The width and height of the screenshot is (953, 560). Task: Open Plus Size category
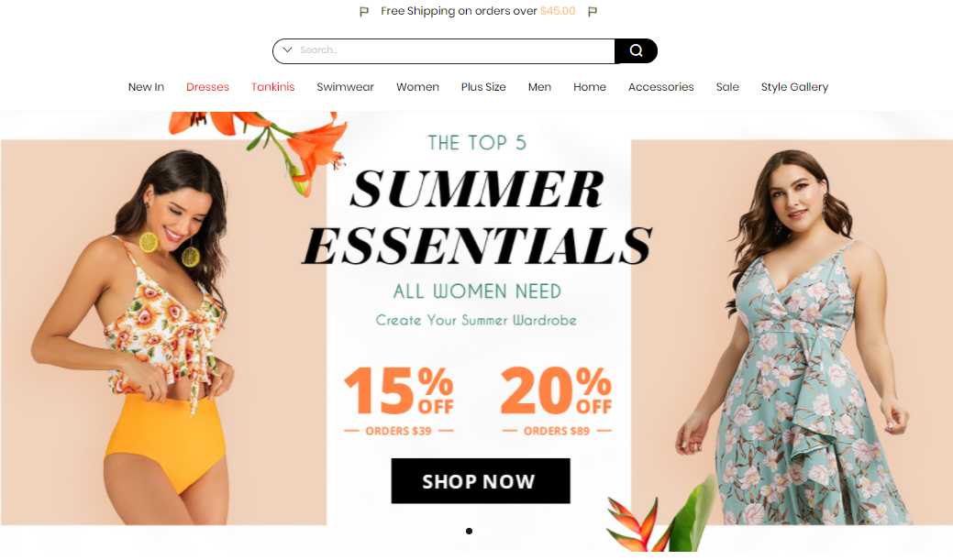(x=483, y=87)
